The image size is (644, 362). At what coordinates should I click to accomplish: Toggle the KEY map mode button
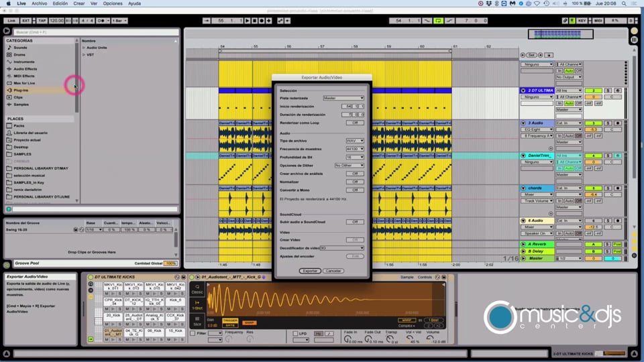point(582,21)
